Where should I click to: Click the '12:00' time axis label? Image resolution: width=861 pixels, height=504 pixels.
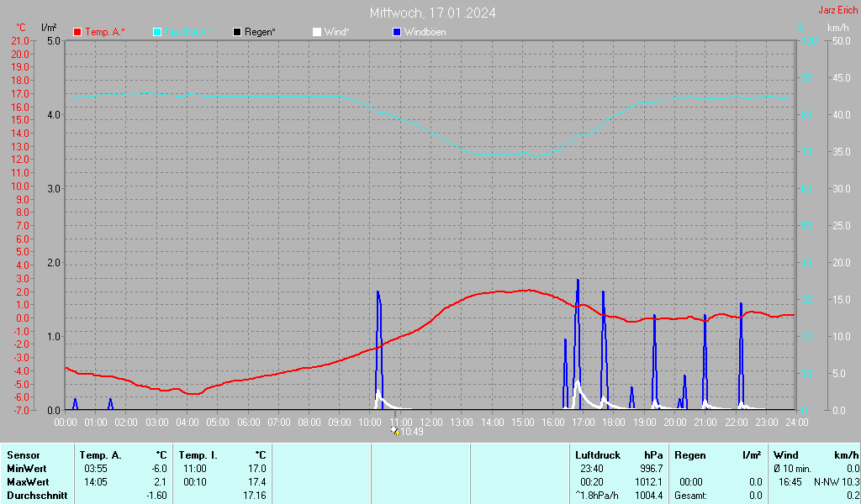click(x=431, y=423)
